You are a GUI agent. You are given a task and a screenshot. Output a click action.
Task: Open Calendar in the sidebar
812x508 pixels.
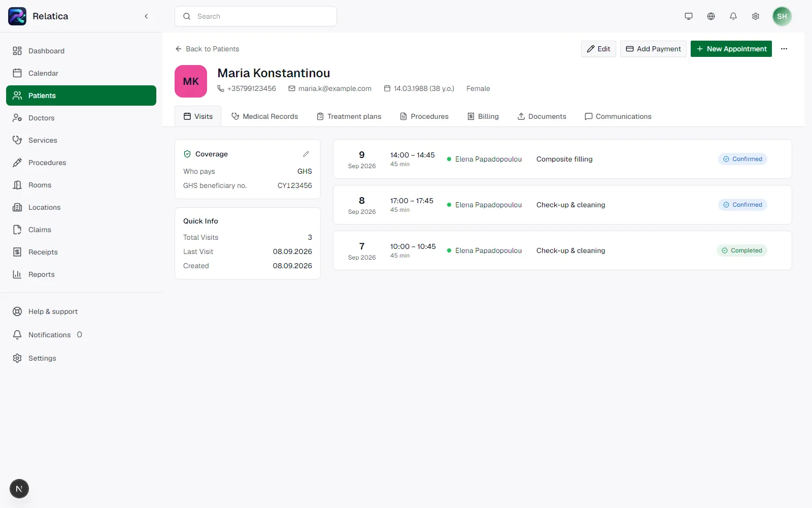[81, 73]
